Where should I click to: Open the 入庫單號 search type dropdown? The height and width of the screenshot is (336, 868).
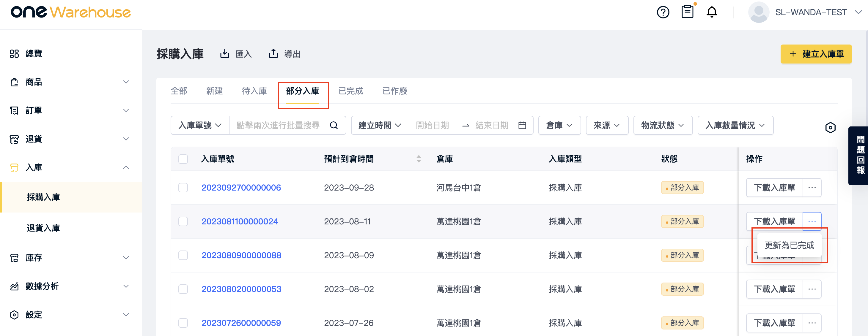(x=200, y=126)
